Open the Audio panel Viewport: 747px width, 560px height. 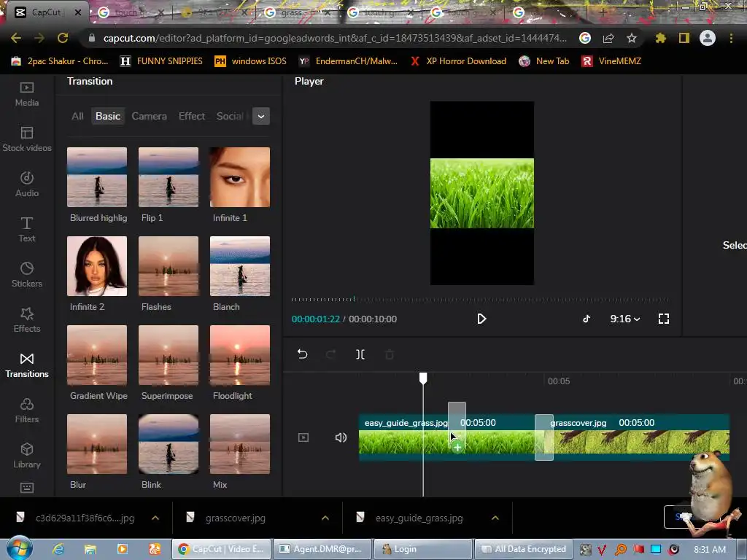coord(27,184)
